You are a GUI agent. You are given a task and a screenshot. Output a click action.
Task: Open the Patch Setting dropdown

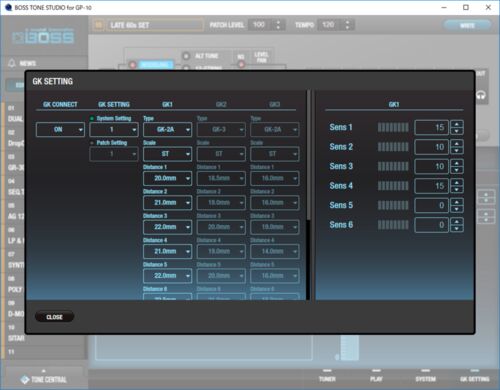pyautogui.click(x=114, y=154)
